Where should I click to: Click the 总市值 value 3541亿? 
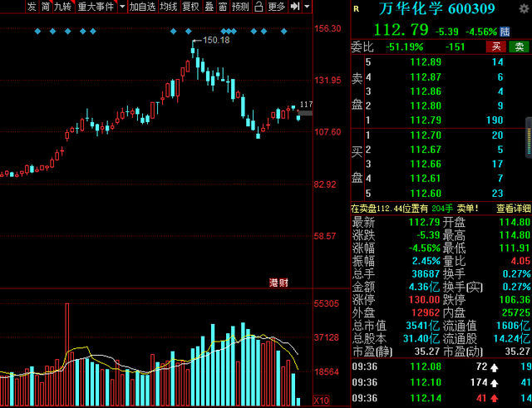coord(422,326)
